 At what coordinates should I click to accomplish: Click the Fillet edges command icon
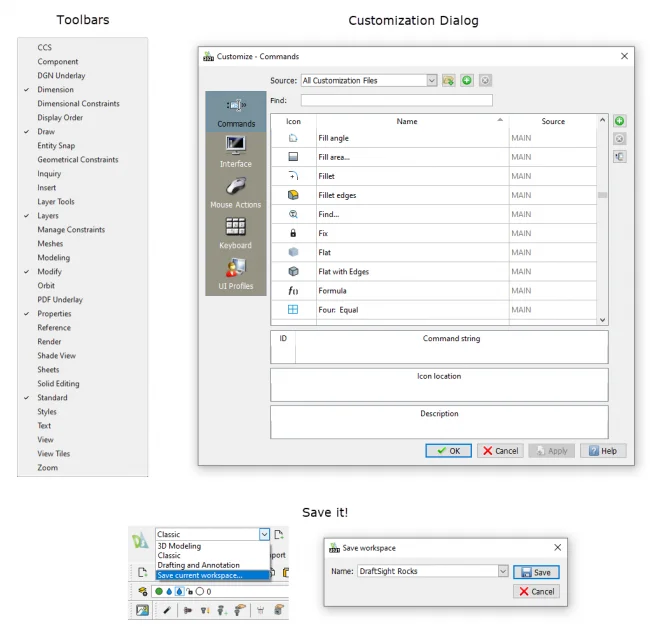pos(293,195)
